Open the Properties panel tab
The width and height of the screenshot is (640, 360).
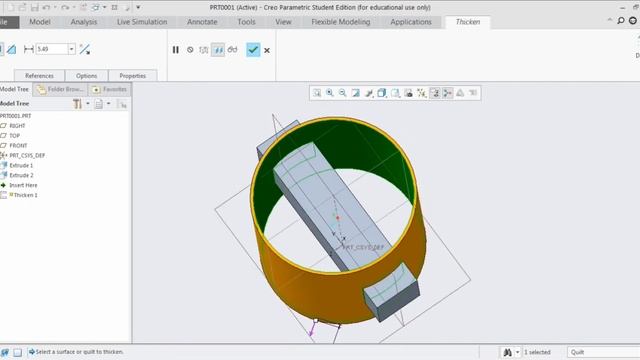(133, 76)
